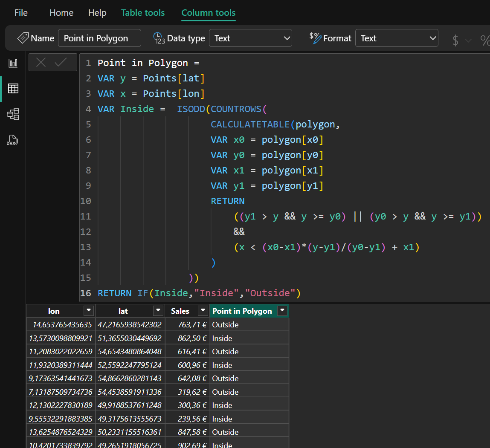Click 'VAR y1 = polygon[y1]' line
The width and height of the screenshot is (490, 448).
pyautogui.click(x=267, y=185)
